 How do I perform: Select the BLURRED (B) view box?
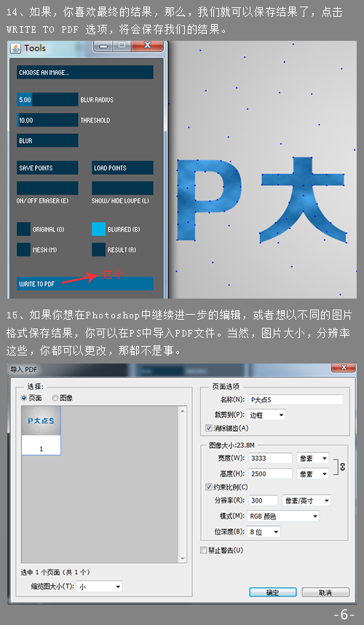(99, 229)
